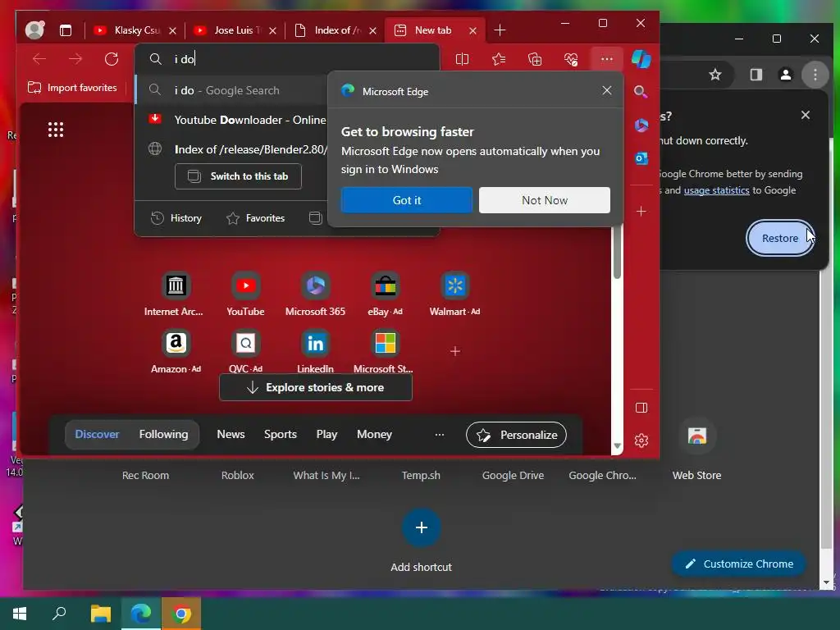Open the News feed category
The image size is (840, 630).
231,435
